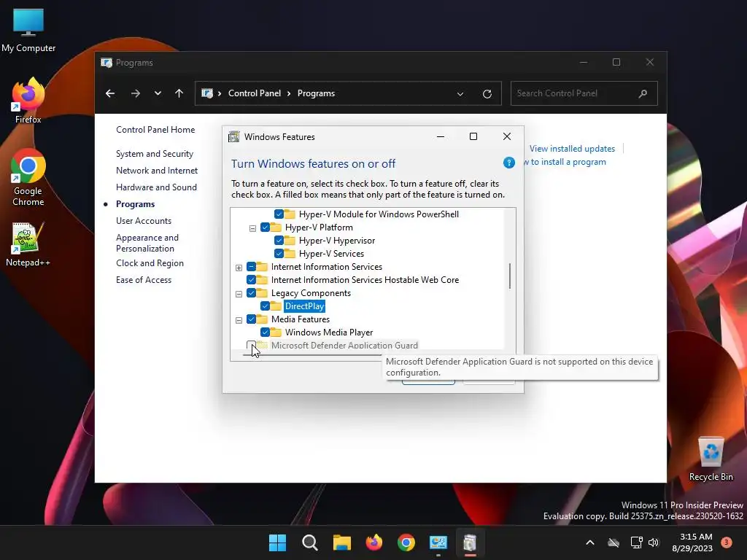Screen dimensions: 747x560
Task: Go up one level in Programs window
Action: 179,93
